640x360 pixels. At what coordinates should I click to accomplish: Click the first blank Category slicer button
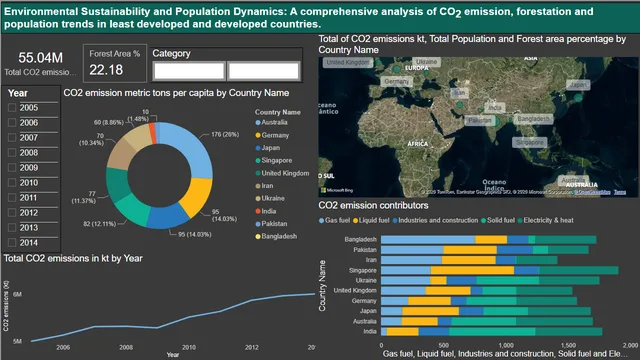tap(189, 71)
